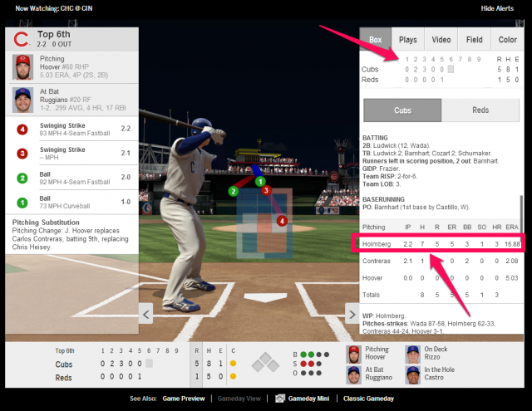Click the Gameday View link
This screenshot has width=532, height=411.
(x=239, y=399)
